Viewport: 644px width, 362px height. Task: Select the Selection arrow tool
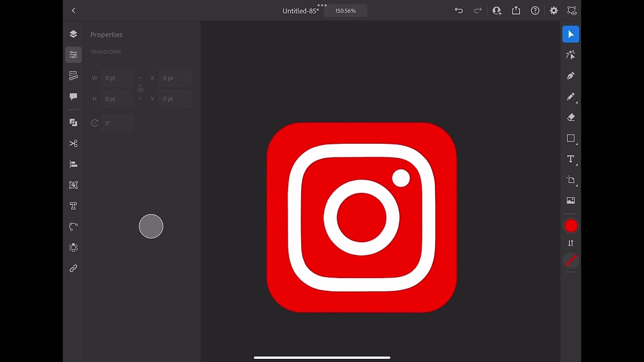pyautogui.click(x=571, y=34)
